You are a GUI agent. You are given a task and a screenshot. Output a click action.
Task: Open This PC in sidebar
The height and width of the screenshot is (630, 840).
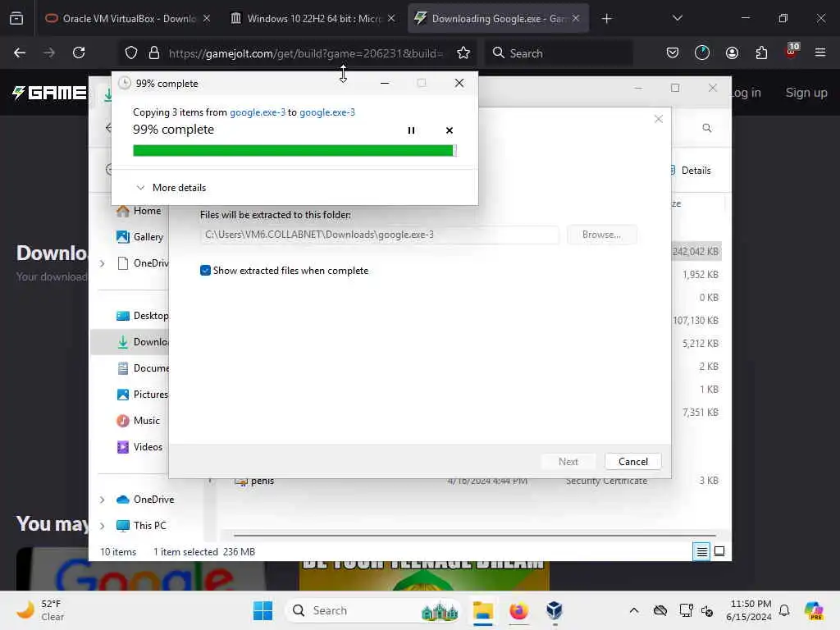click(x=141, y=526)
